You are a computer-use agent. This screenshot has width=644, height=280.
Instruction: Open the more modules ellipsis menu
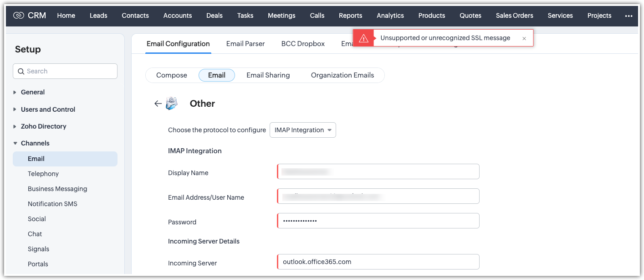(x=629, y=16)
